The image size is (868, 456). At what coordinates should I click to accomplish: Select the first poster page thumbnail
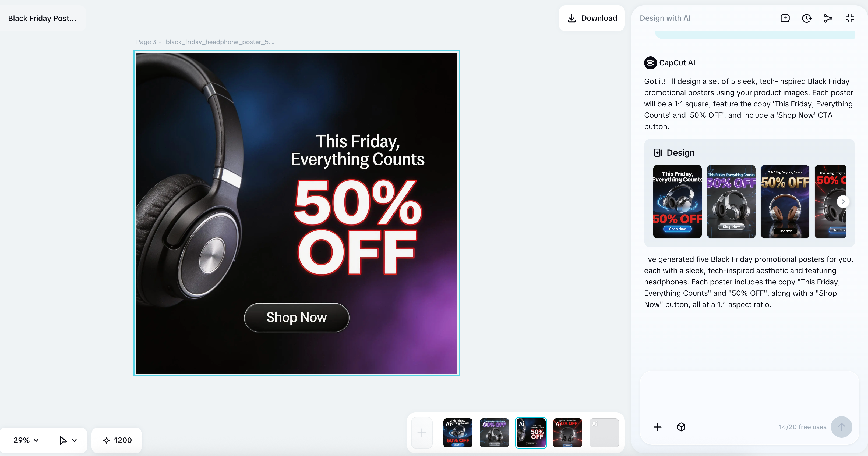[x=458, y=433]
